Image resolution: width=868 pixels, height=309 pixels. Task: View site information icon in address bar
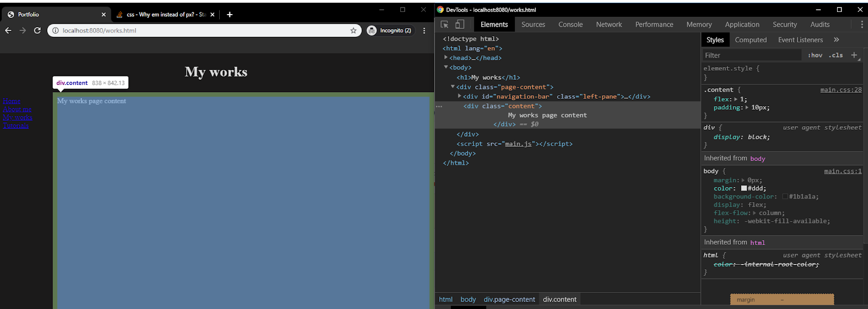point(55,30)
